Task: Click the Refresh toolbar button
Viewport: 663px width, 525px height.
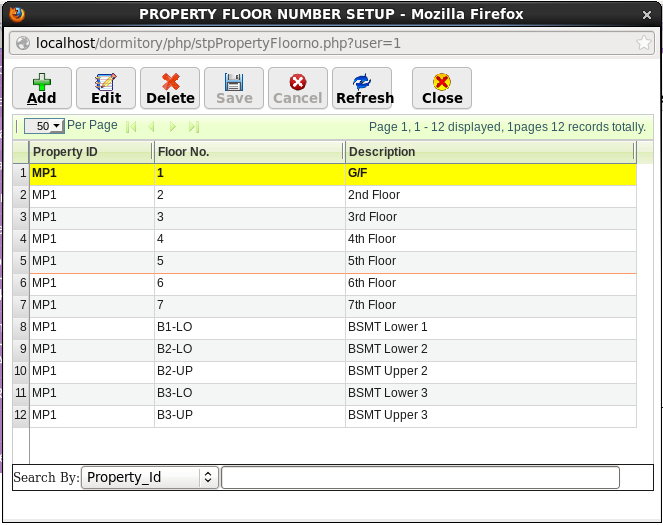Action: point(364,88)
